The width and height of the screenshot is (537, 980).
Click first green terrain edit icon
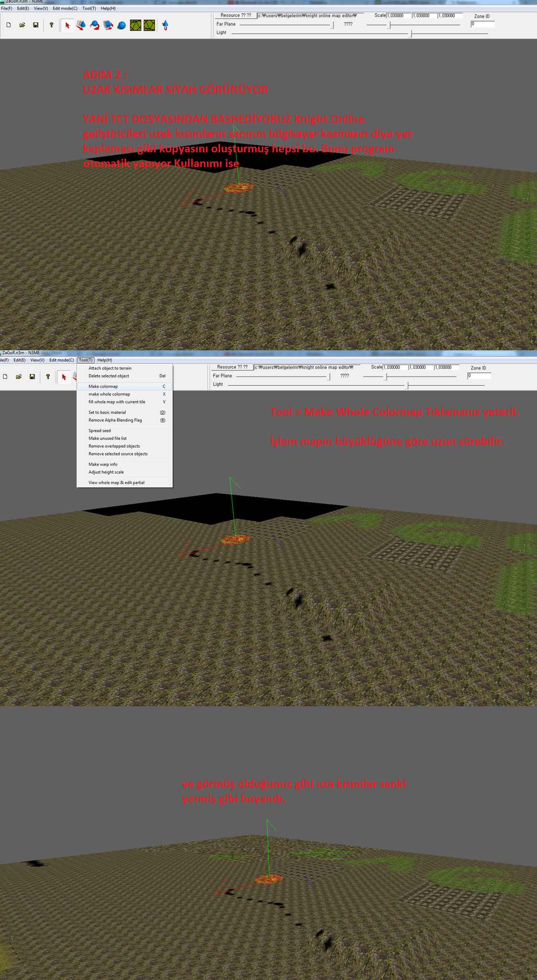tap(136, 25)
